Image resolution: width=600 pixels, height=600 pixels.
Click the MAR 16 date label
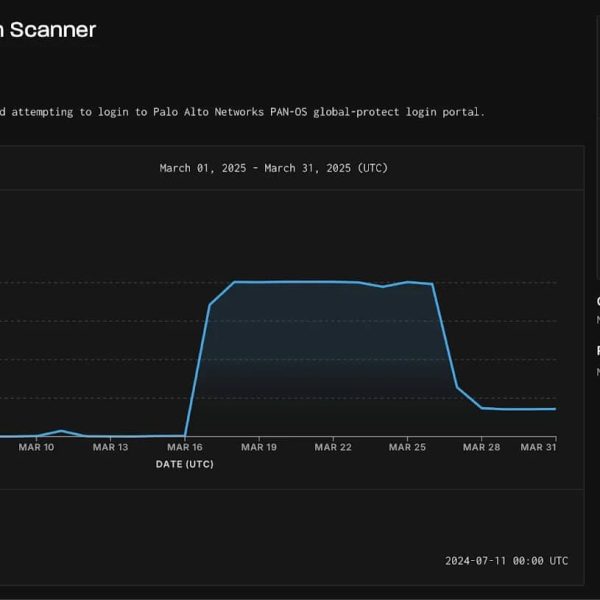pos(184,447)
